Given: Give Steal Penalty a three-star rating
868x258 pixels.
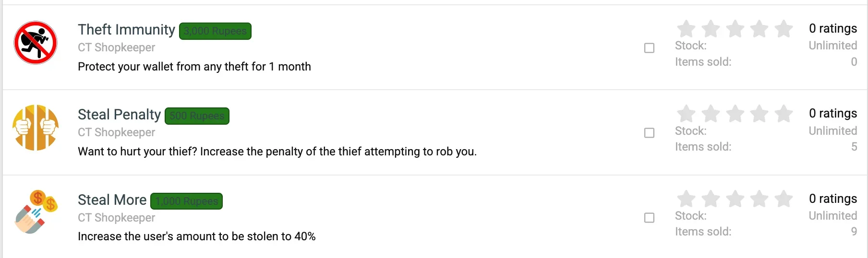Looking at the screenshot, I should 735,114.
